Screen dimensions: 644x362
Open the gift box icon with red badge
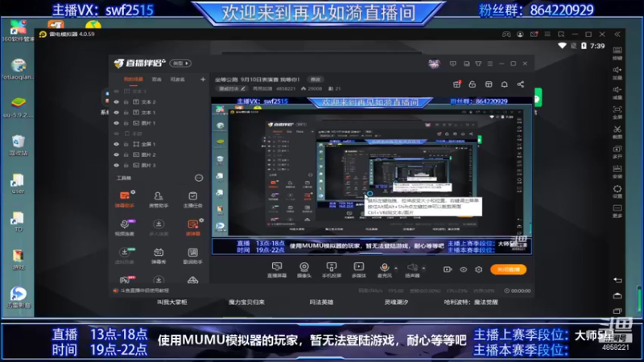(x=456, y=84)
